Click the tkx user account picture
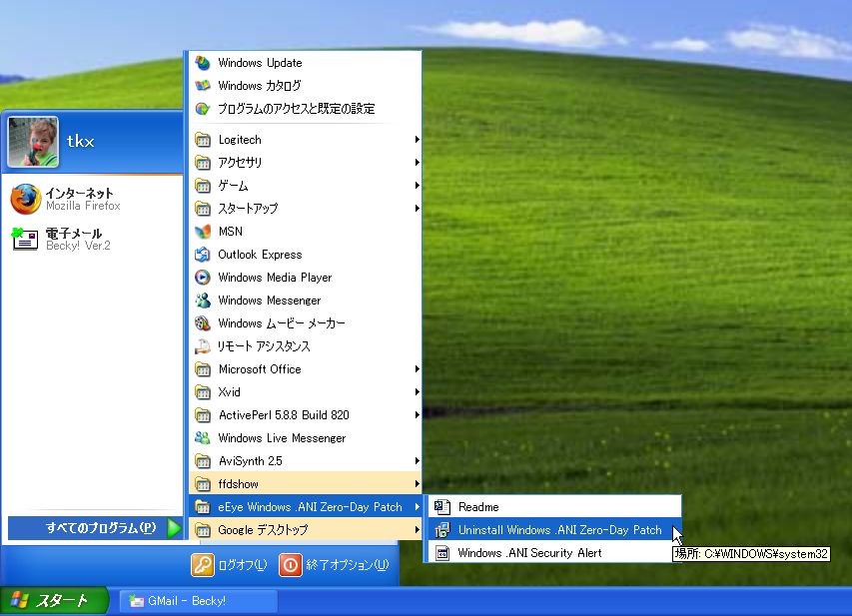 point(33,143)
